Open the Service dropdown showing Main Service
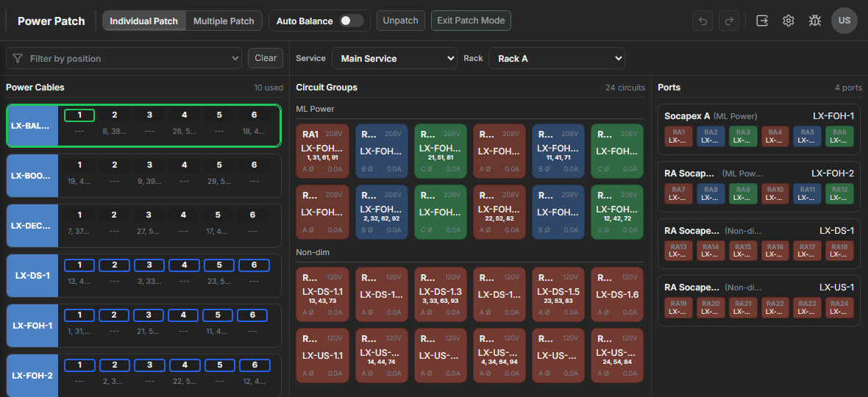The height and width of the screenshot is (397, 868). coord(395,58)
